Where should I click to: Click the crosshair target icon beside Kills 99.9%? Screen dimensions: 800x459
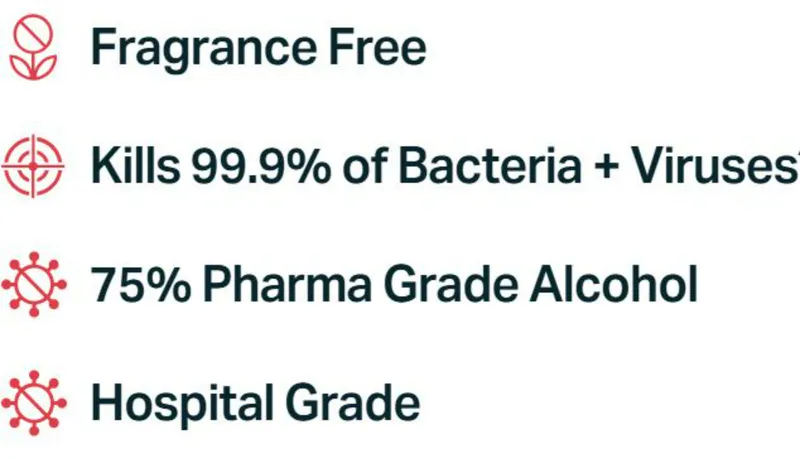[33, 166]
